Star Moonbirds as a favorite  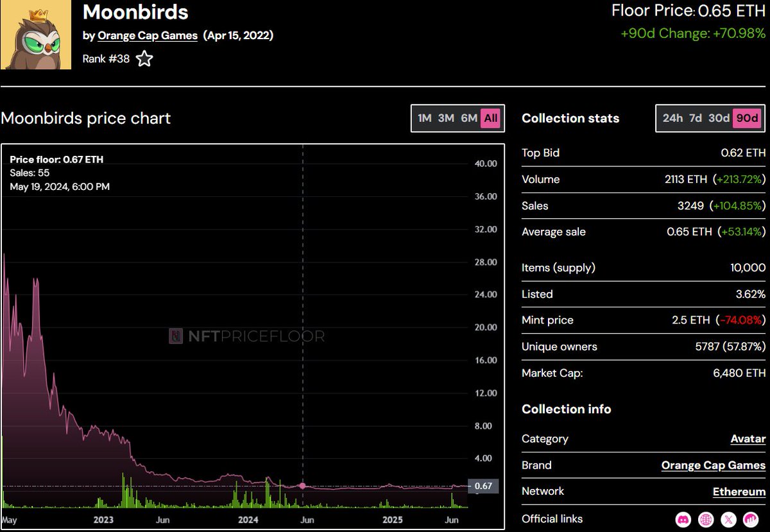pyautogui.click(x=145, y=59)
